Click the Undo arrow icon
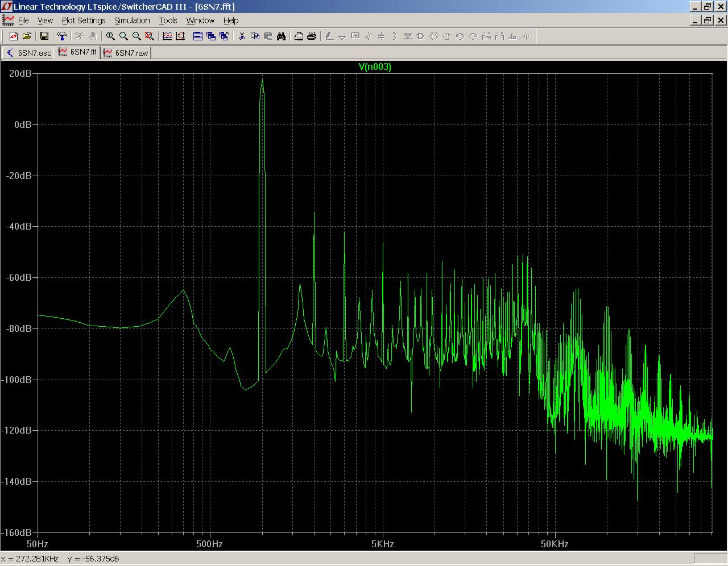Viewport: 728px width, 566px height. (x=460, y=36)
